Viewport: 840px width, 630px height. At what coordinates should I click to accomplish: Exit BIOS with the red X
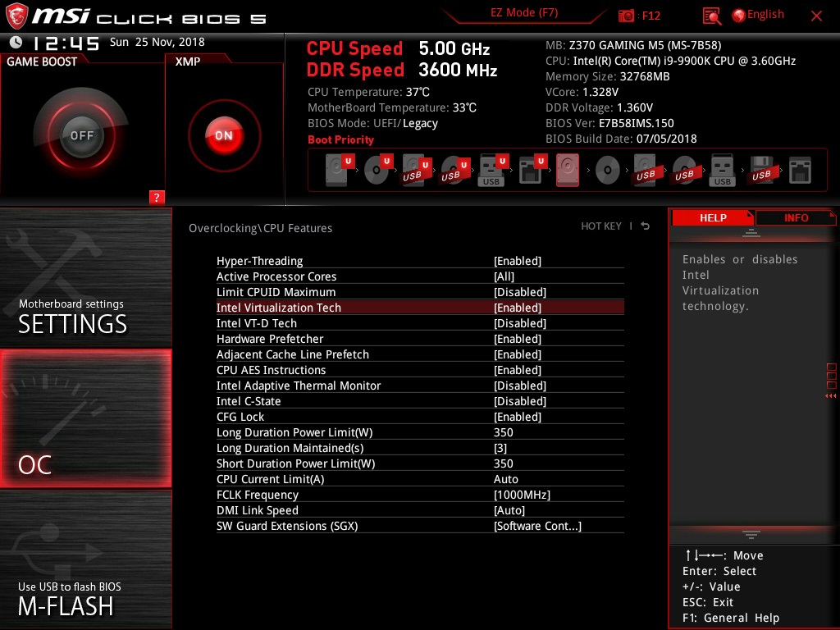pyautogui.click(x=816, y=16)
